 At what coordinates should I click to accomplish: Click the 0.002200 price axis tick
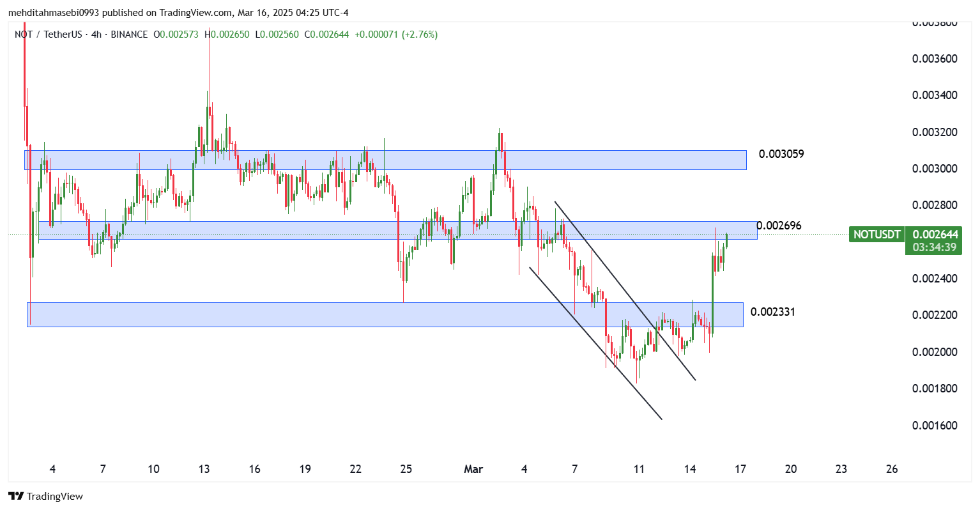[935, 315]
